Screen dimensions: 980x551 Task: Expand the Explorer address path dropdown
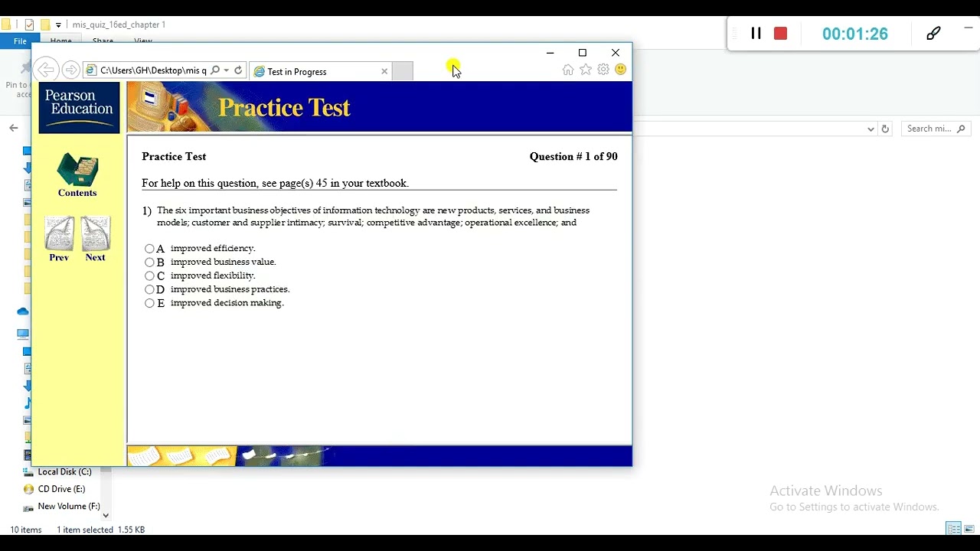point(871,129)
